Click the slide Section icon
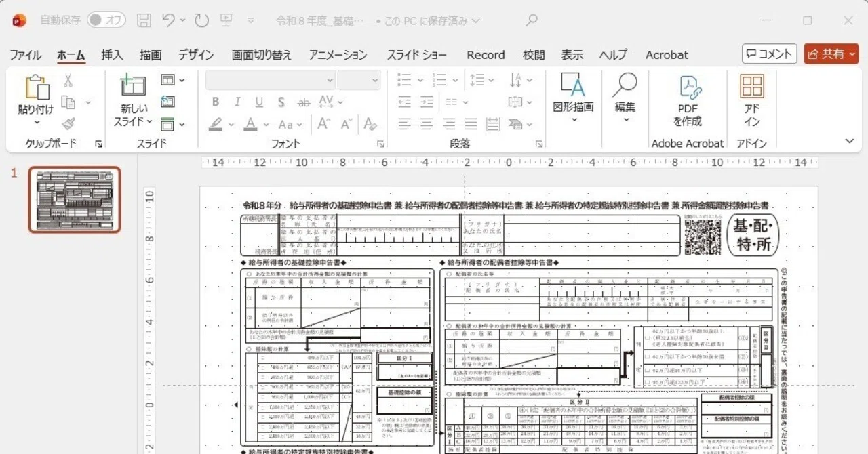The height and width of the screenshot is (454, 868). [x=167, y=124]
